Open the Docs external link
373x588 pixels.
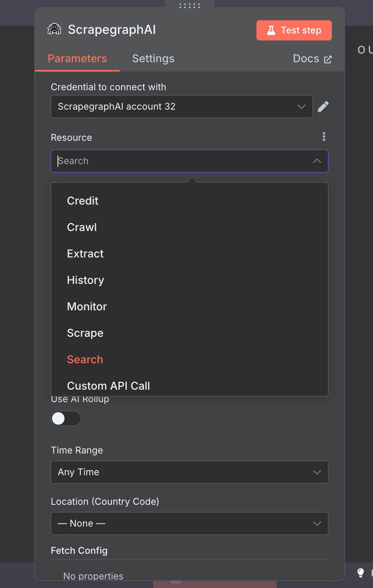(312, 59)
